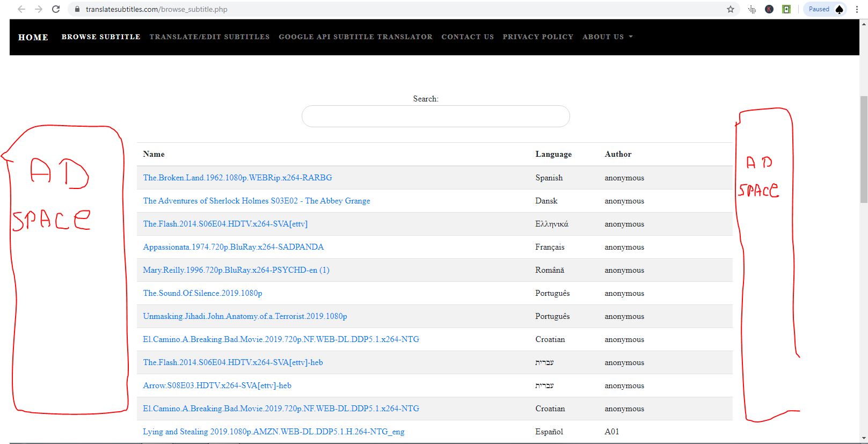Click the address bar URL text
Viewport: 868px width, 444px height.
tap(157, 9)
